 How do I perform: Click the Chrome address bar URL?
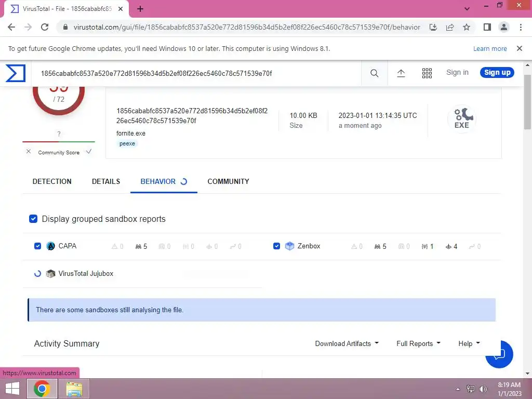[247, 27]
